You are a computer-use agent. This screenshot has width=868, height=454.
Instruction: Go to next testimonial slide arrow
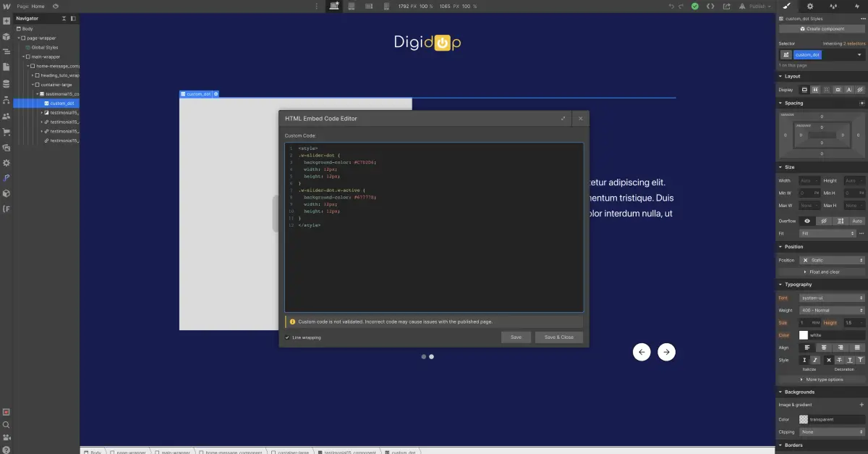coord(667,352)
